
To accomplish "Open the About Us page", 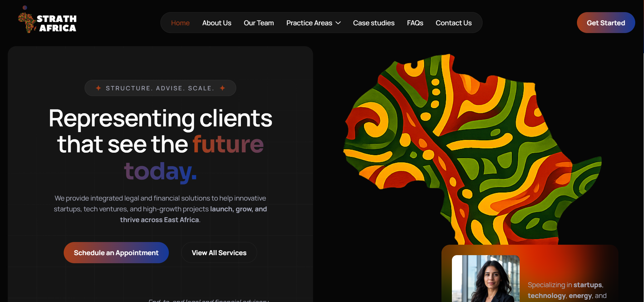I will (x=217, y=23).
